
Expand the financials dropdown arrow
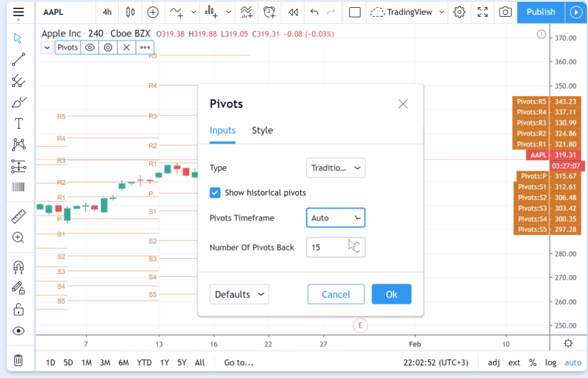click(x=228, y=13)
